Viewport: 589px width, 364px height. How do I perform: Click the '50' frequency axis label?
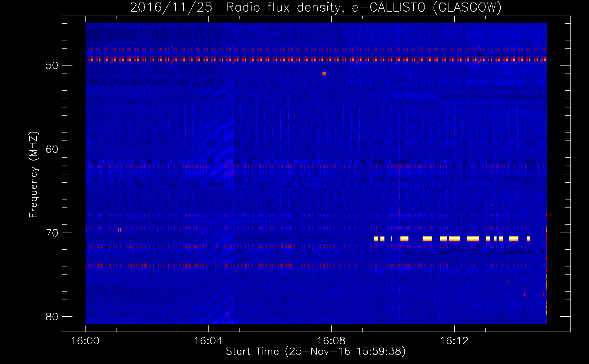(52, 66)
